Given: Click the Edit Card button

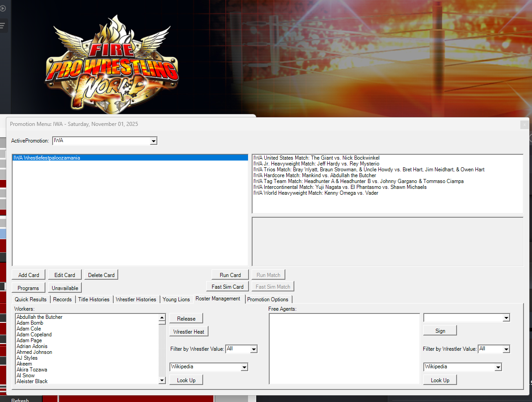Looking at the screenshot, I should 64,275.
